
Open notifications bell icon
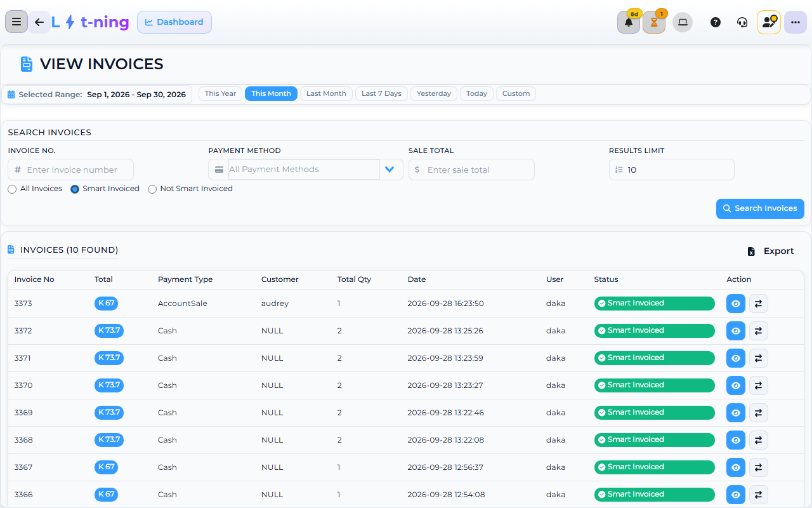[629, 22]
